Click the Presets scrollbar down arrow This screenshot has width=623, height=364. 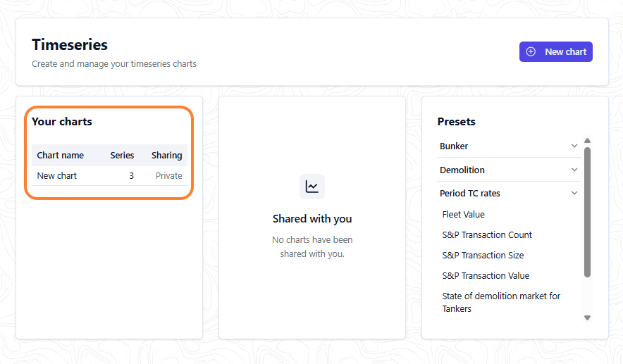[587, 318]
